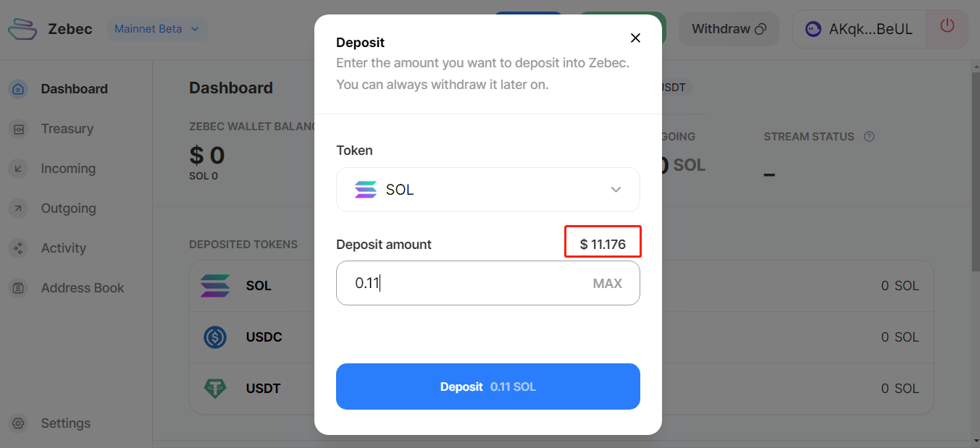The image size is (980, 448).
Task: Click the deposit amount input field
Action: (x=488, y=283)
